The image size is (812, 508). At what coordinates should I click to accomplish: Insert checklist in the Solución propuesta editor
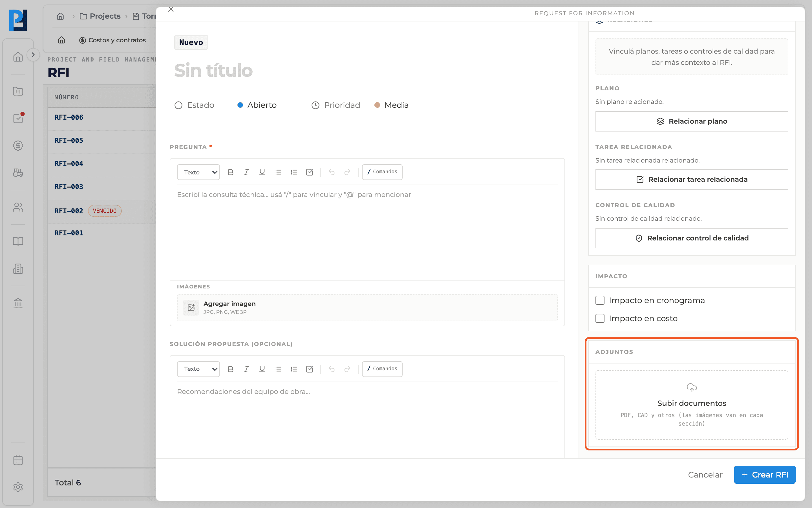[310, 369]
